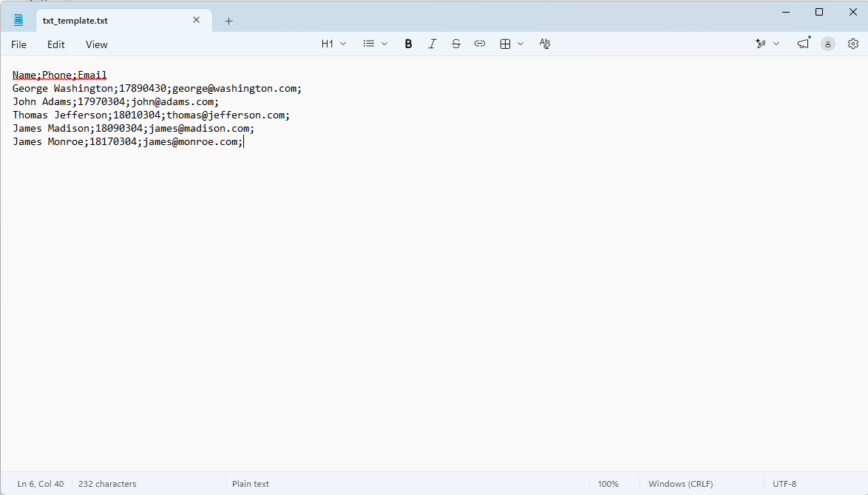Screen dimensions: 868x495
Task: Expand the rewrite options dropdown arrow
Action: (776, 44)
